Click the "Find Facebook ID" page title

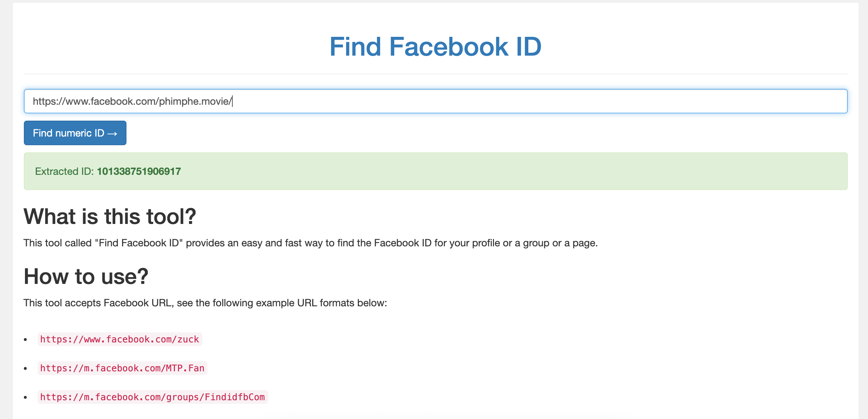tap(435, 47)
